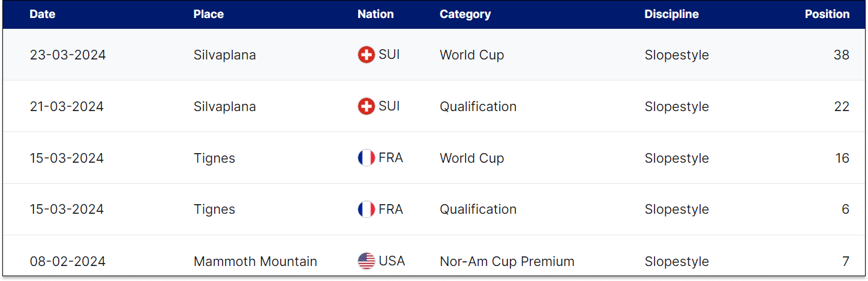
Task: Click the Discipline column header
Action: [x=671, y=14]
